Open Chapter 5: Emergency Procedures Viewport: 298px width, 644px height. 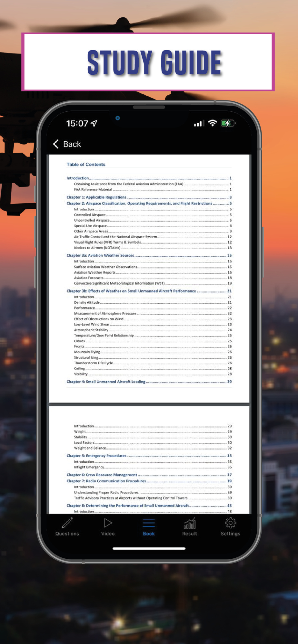click(x=149, y=456)
